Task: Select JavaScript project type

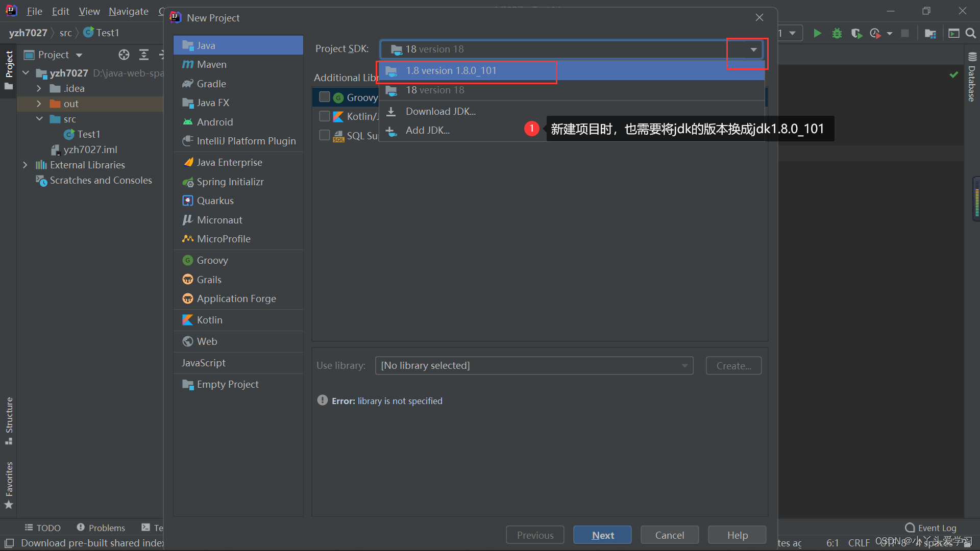Action: (238, 363)
